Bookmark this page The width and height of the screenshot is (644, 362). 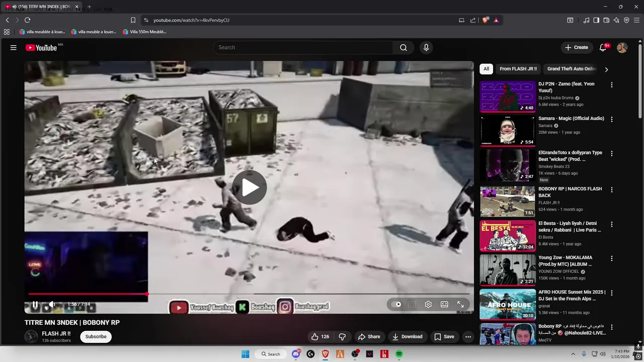(x=133, y=20)
